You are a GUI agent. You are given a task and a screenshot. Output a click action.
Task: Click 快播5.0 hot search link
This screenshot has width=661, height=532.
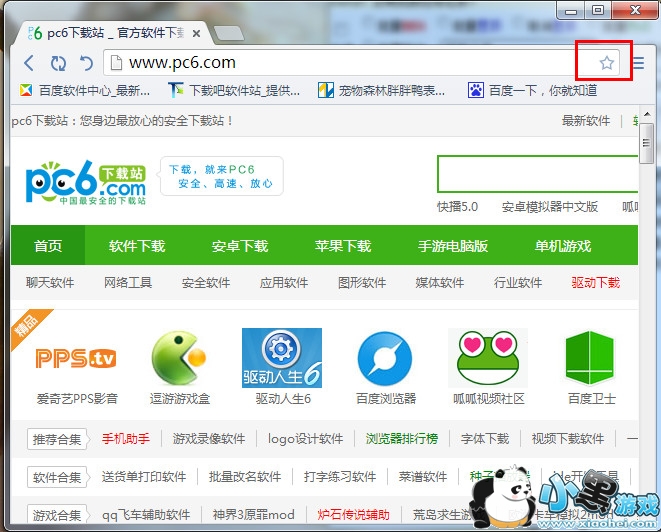click(x=457, y=207)
